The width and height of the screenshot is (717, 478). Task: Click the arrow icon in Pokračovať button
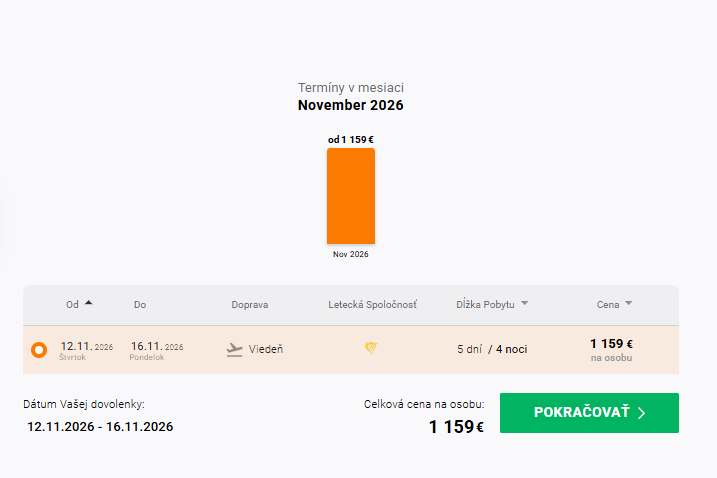point(642,413)
